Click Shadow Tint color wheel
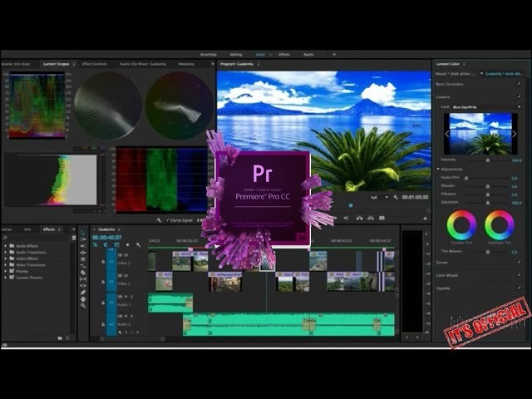The image size is (532, 399). pyautogui.click(x=461, y=225)
